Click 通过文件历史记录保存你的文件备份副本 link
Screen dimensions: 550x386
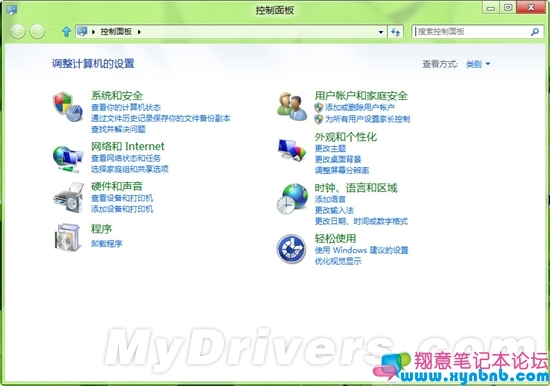pos(161,118)
